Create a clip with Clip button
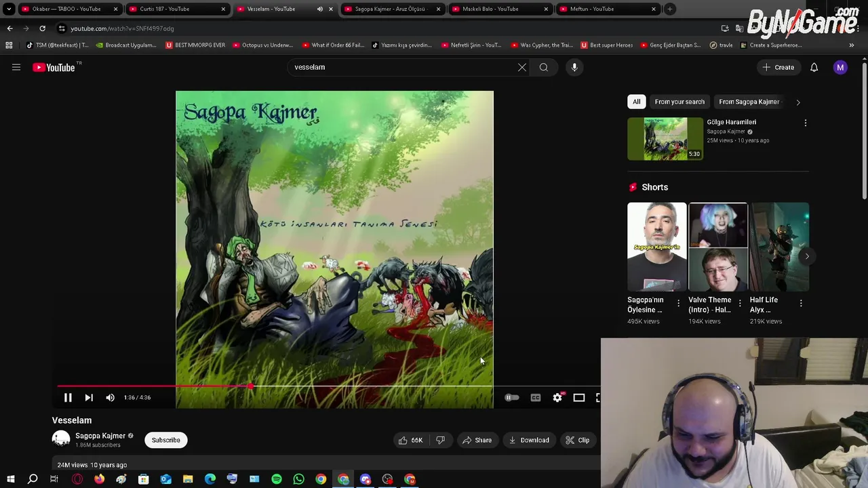 (578, 440)
